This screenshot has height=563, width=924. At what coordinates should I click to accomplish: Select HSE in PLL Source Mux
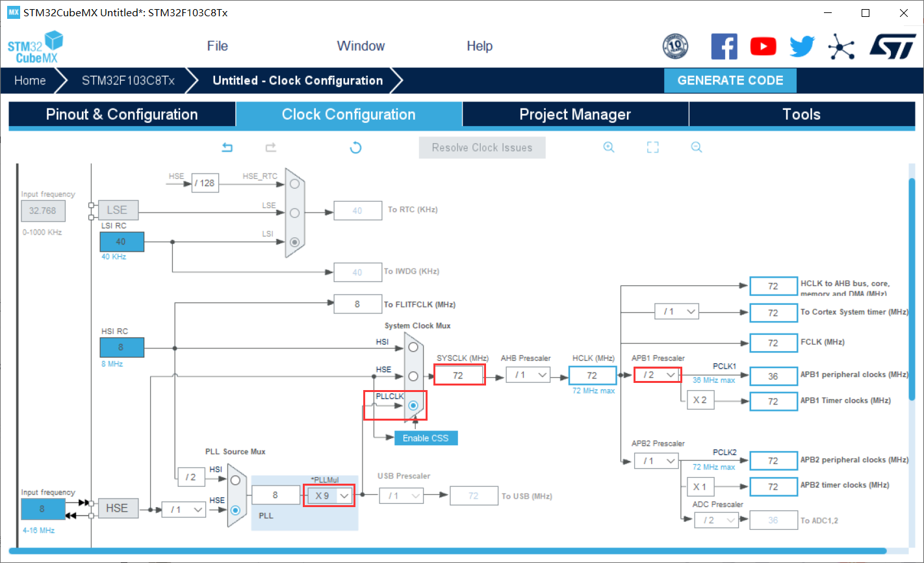[235, 510]
